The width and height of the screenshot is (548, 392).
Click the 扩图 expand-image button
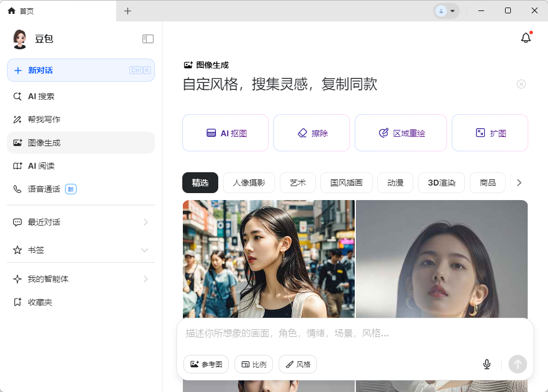coord(490,133)
